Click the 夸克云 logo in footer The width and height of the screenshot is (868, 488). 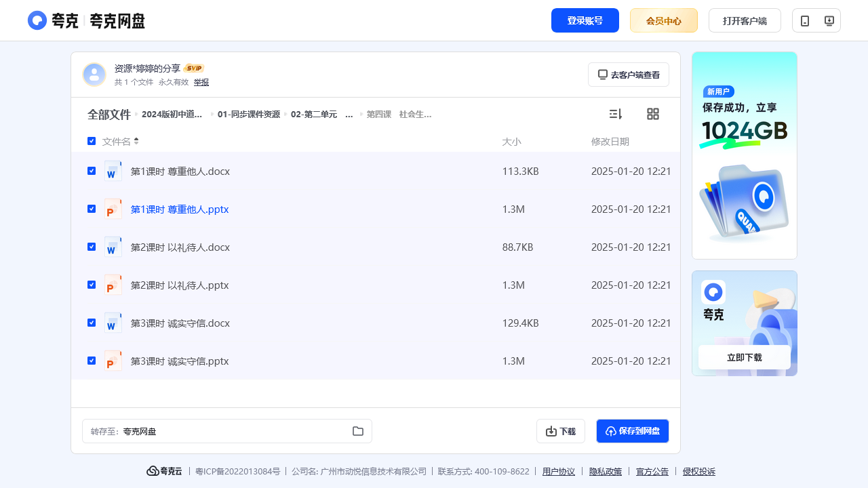164,471
